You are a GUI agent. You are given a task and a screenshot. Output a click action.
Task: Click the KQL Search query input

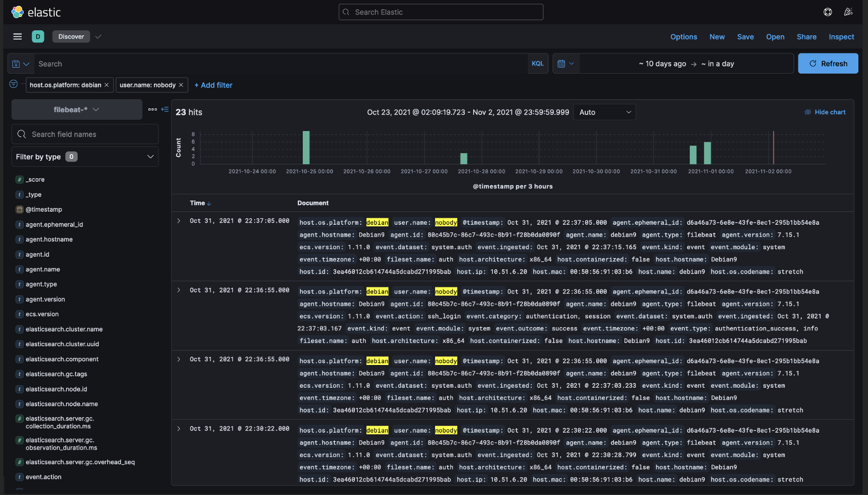point(281,64)
